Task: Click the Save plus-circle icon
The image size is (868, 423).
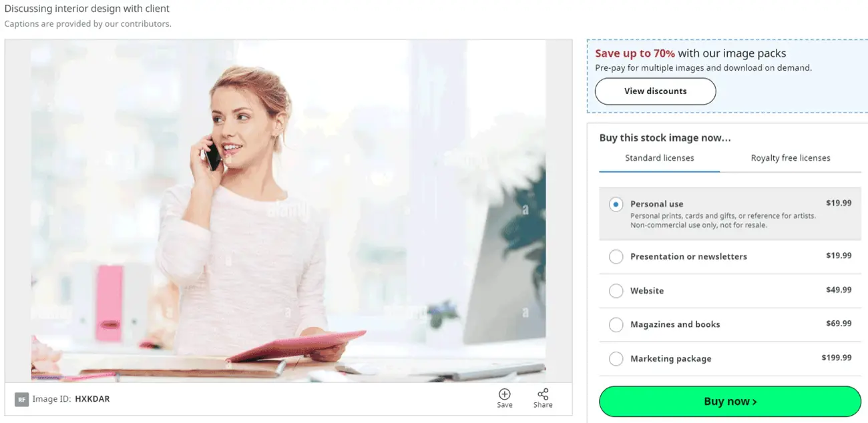Action: click(504, 394)
